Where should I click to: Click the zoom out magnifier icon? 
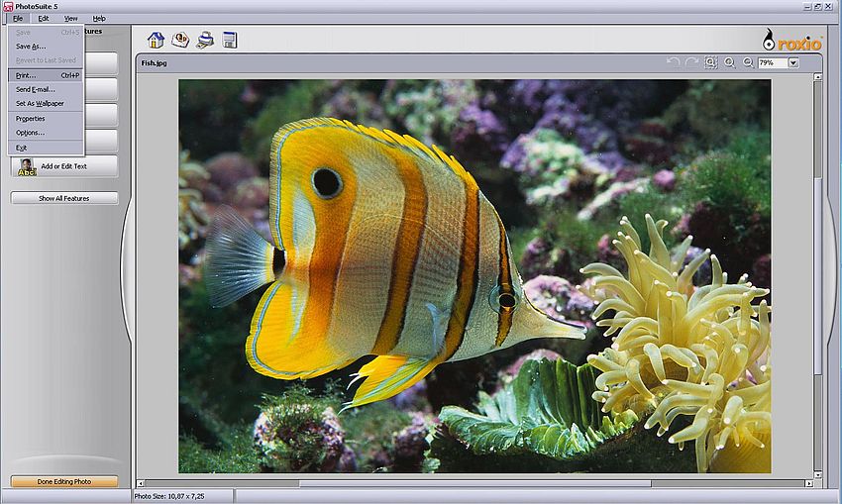tap(748, 62)
